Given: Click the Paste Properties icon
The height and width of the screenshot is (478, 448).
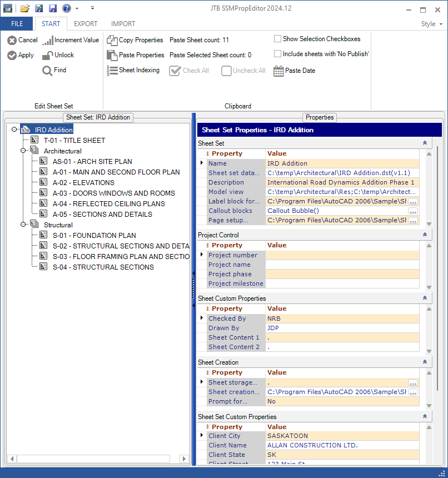Looking at the screenshot, I should (x=112, y=55).
